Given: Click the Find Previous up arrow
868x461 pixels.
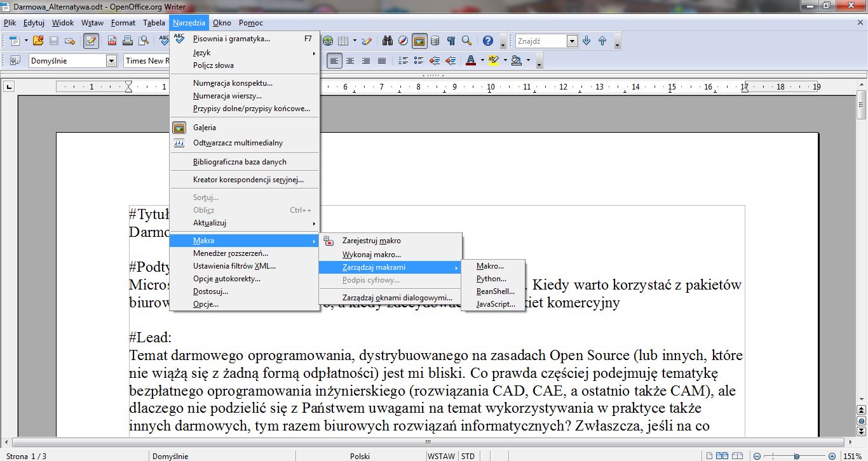Looking at the screenshot, I should (x=602, y=41).
